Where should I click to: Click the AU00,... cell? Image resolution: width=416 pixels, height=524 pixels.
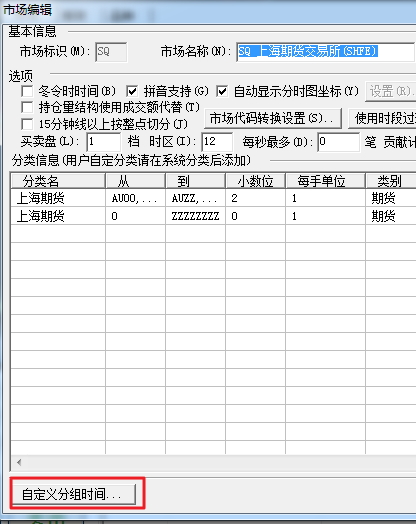(135, 199)
